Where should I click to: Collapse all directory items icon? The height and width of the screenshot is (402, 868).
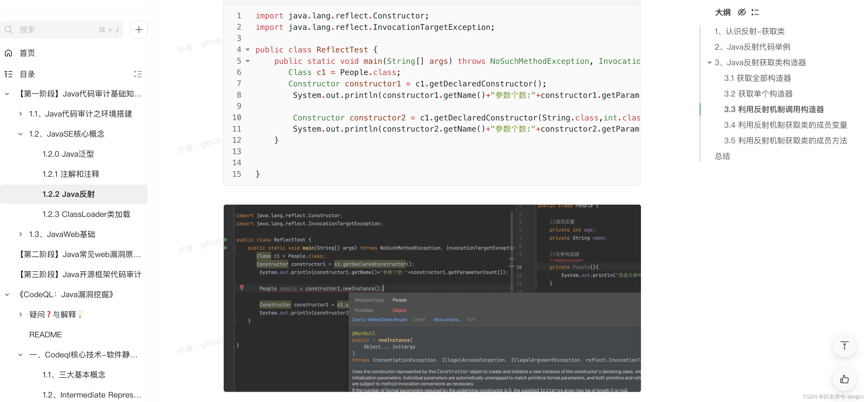[x=138, y=74]
